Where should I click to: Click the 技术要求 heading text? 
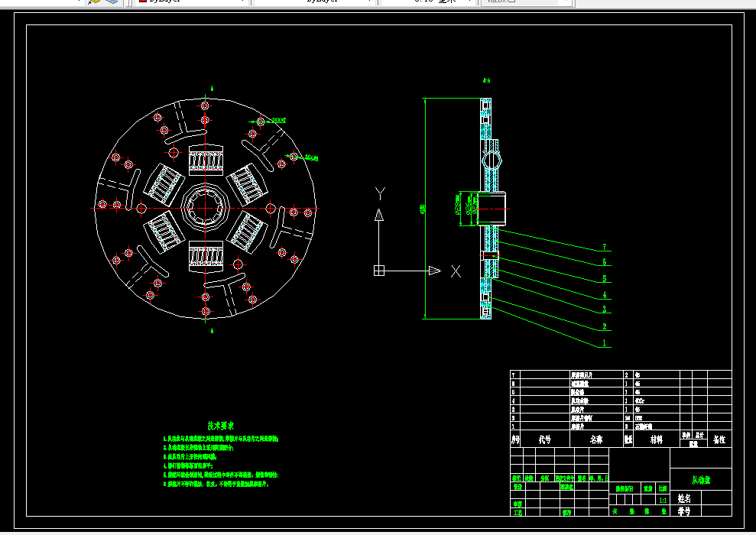coord(221,426)
